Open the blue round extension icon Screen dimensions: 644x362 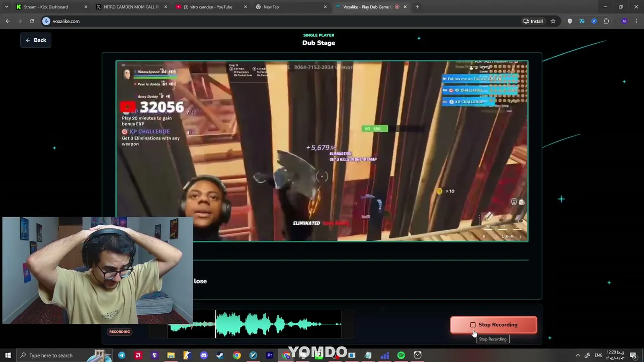tap(594, 21)
